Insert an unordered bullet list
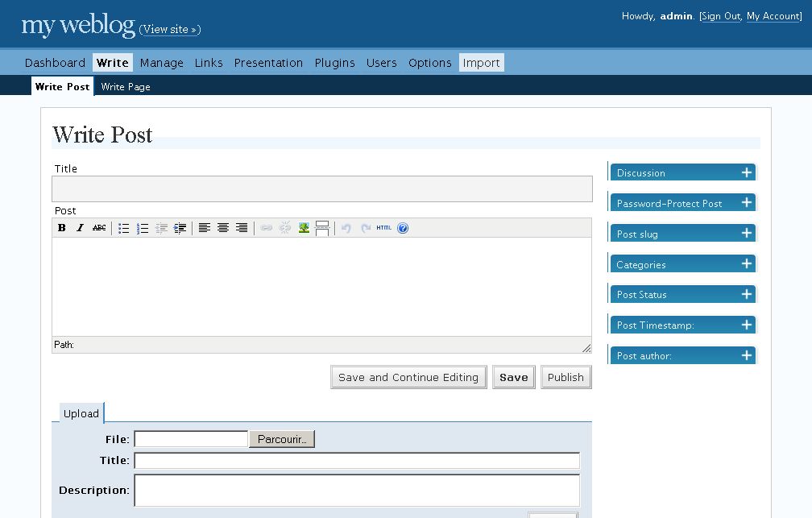Viewport: 812px width, 518px height. click(x=123, y=227)
